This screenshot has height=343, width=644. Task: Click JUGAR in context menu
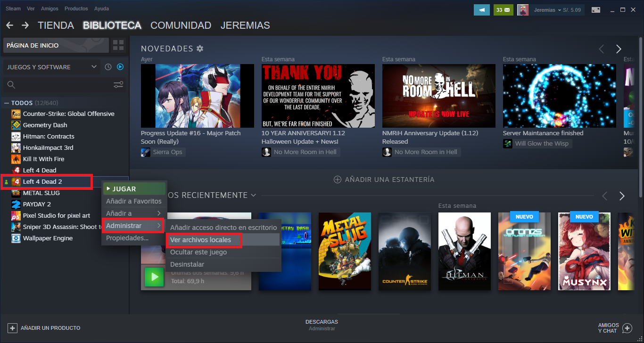134,188
